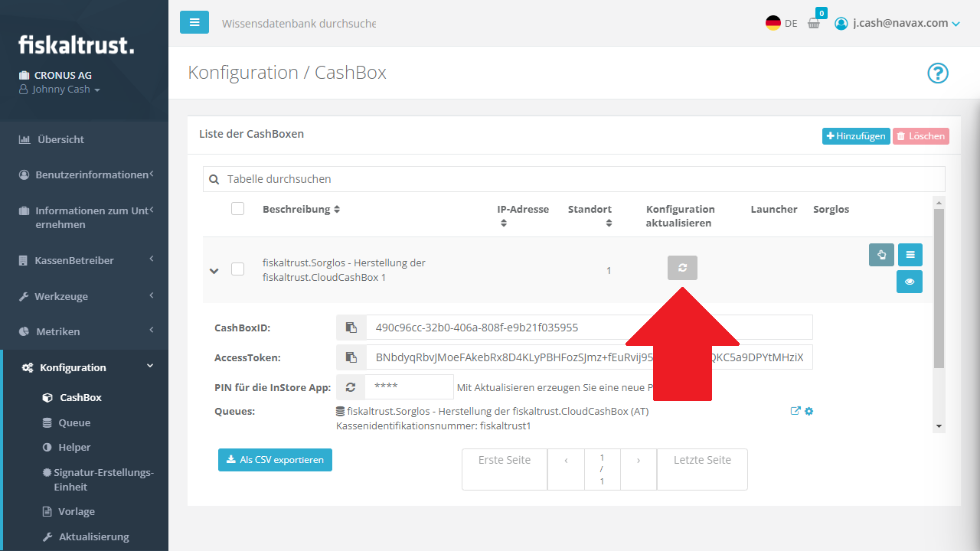Click the search magnifier icon in the table
Image resolution: width=980 pixels, height=551 pixels.
tap(214, 179)
